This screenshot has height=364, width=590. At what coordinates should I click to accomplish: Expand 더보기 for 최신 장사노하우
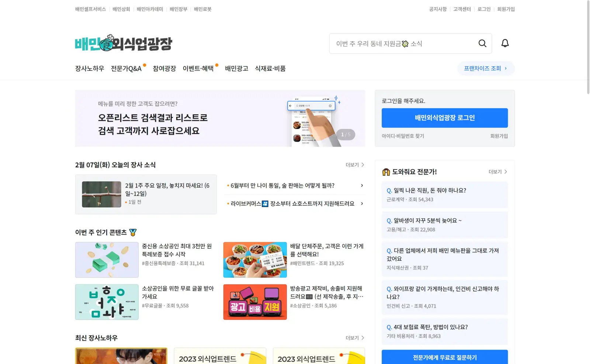point(355,338)
